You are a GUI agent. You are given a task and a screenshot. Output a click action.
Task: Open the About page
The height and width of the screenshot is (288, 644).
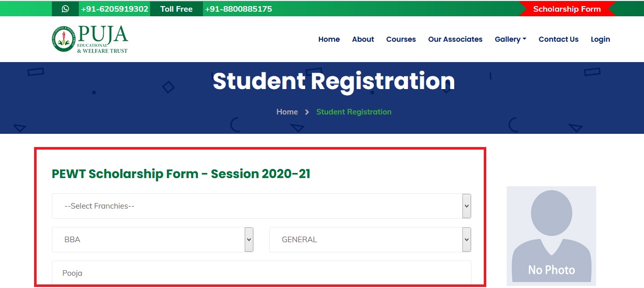363,39
